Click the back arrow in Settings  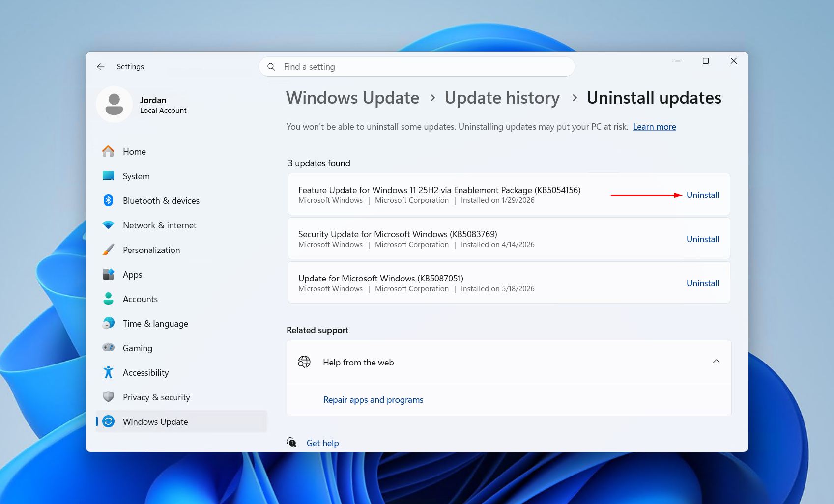101,67
